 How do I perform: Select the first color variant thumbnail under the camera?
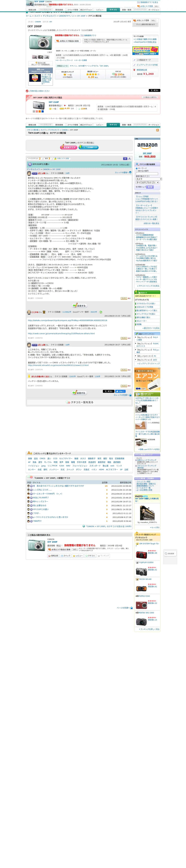34,57
